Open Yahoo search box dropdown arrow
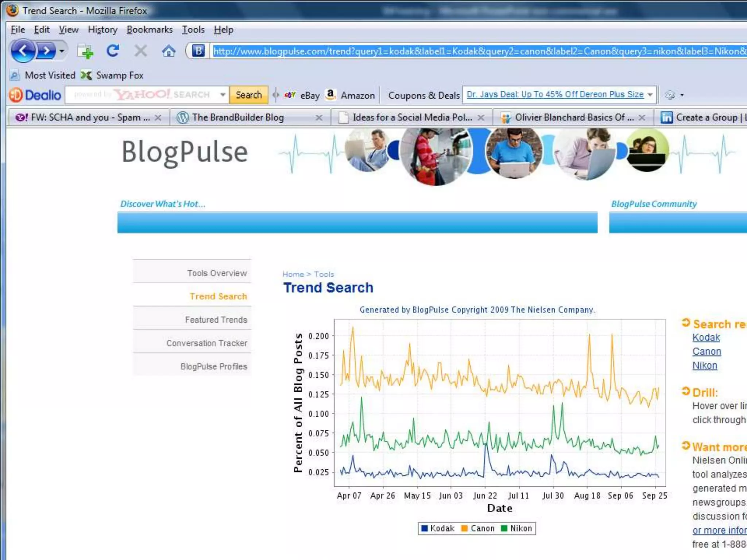The width and height of the screenshot is (747, 560). (x=222, y=95)
